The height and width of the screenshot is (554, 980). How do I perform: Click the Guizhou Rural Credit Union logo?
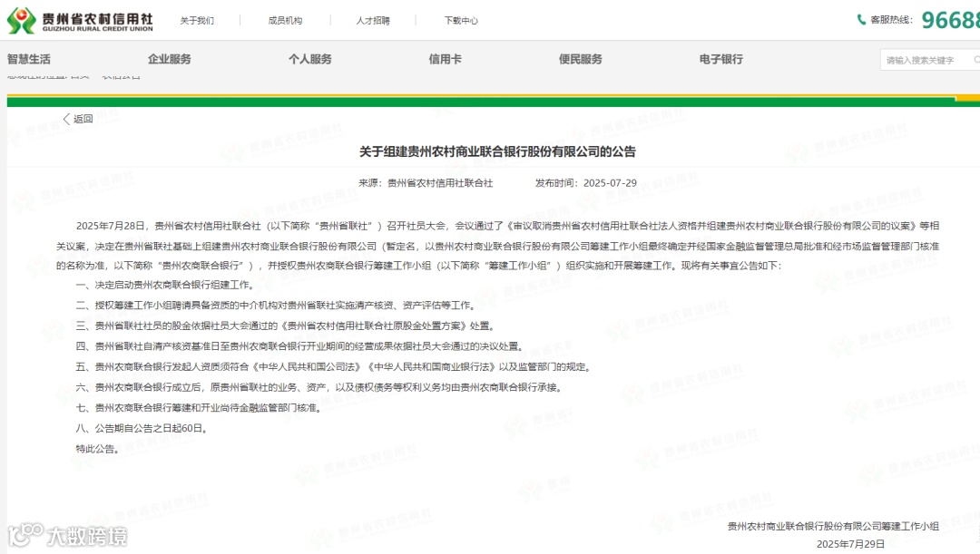(80, 21)
